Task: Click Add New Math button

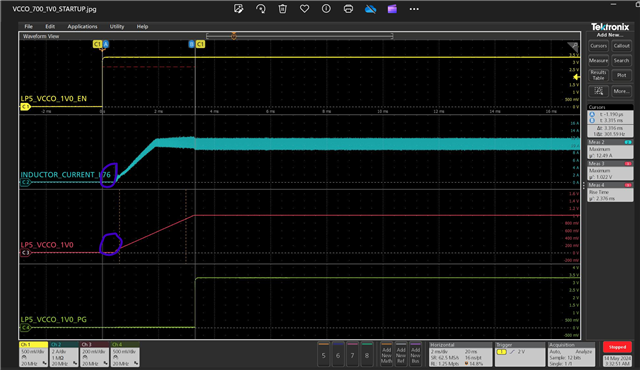Action: [x=386, y=354]
